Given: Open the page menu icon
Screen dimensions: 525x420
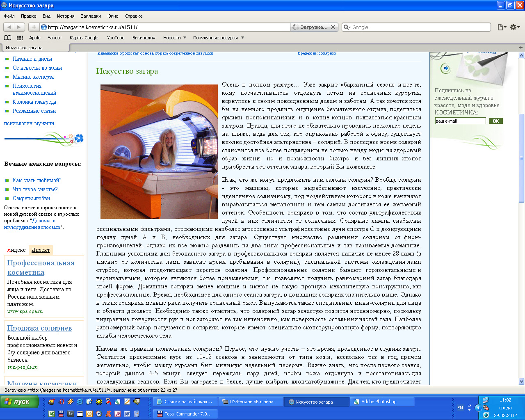Looking at the screenshot, I should [x=502, y=27].
